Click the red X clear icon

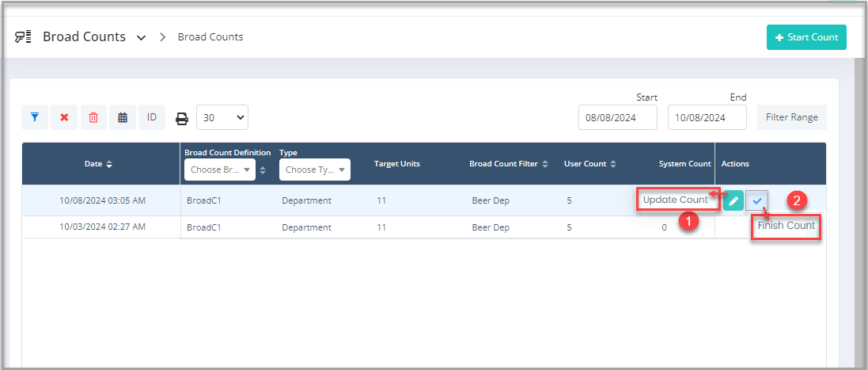point(64,117)
